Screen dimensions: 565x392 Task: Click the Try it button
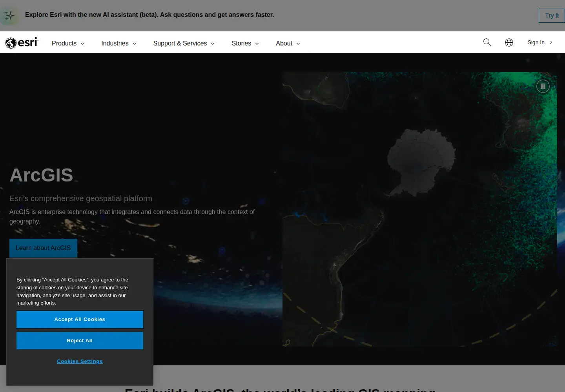coord(552,15)
